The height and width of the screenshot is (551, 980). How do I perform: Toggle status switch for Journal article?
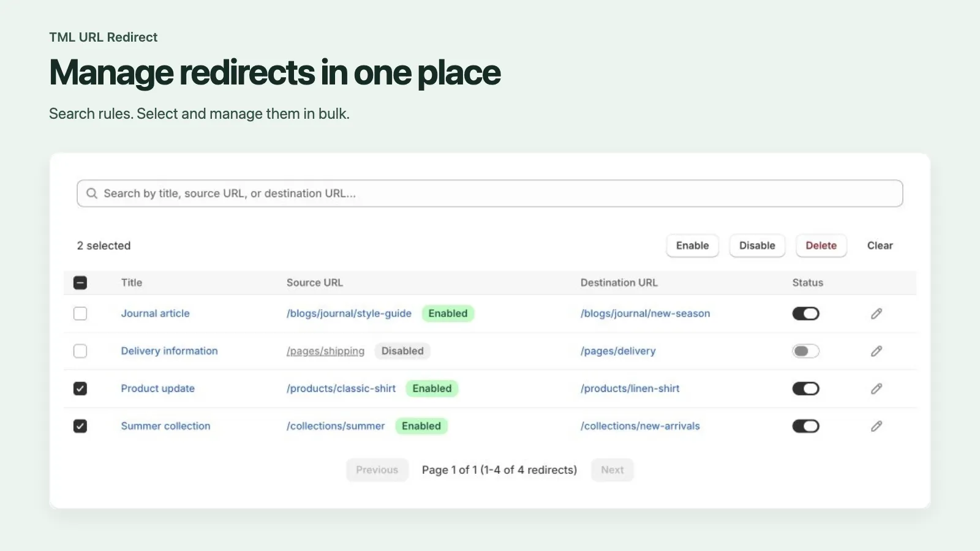tap(805, 313)
